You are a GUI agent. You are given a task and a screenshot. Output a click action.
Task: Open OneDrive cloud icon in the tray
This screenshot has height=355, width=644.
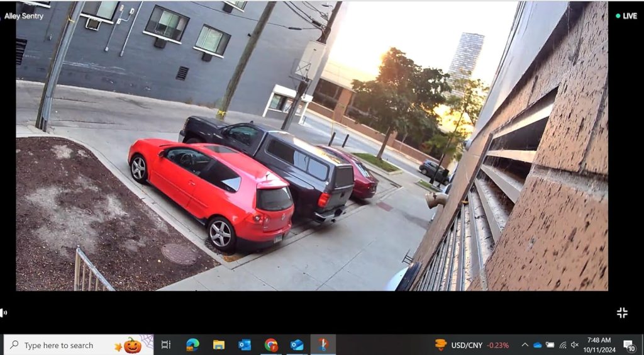(537, 345)
